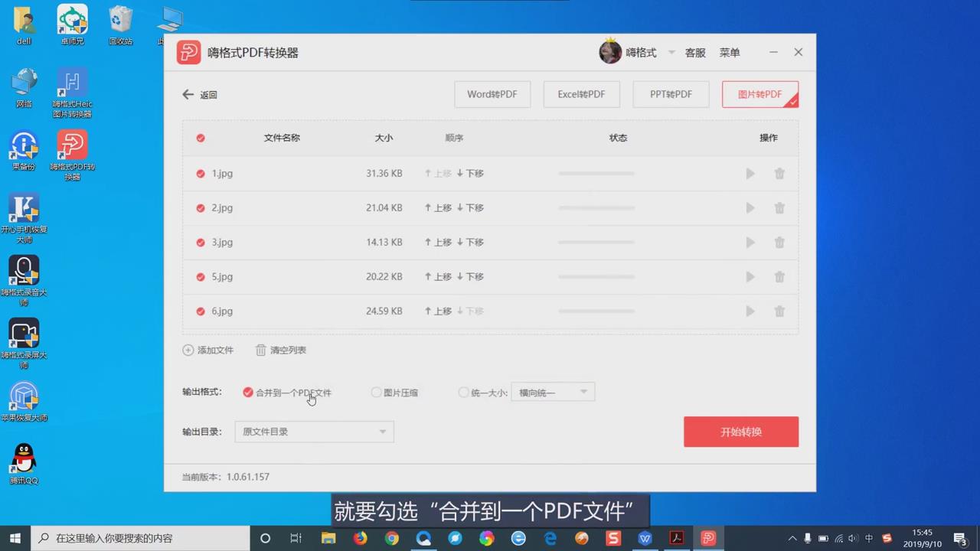Image resolution: width=980 pixels, height=551 pixels.
Task: Click the progress bar for 5.jpg
Action: tap(596, 277)
